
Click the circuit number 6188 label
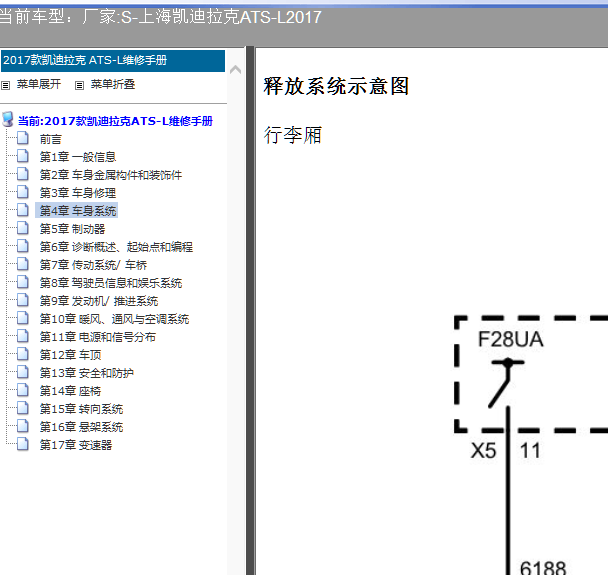(x=543, y=568)
